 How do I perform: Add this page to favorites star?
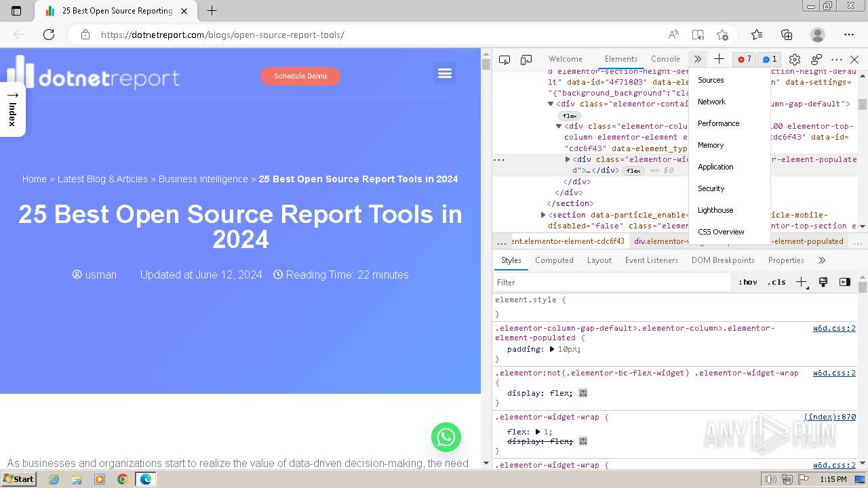click(x=722, y=35)
